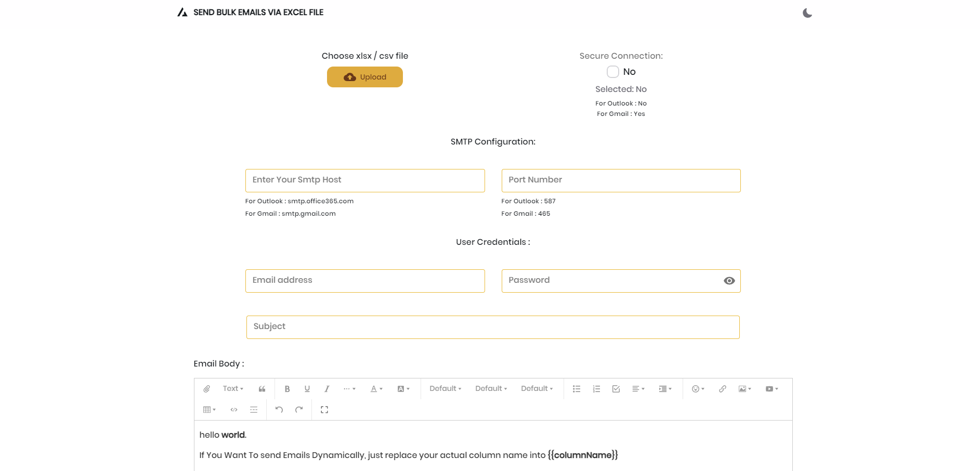Toggle dark mode with the moon icon
Screen dimensions: 980x471
click(807, 13)
